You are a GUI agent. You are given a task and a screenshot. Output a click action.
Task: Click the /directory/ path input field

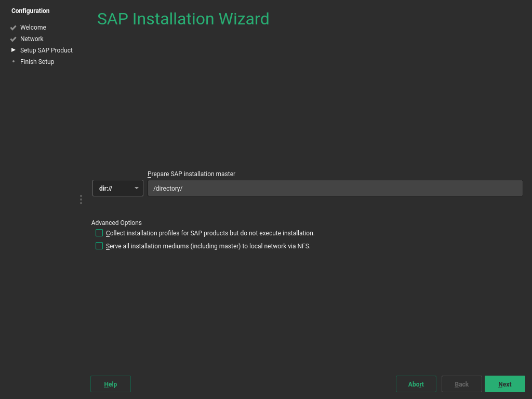pos(335,188)
